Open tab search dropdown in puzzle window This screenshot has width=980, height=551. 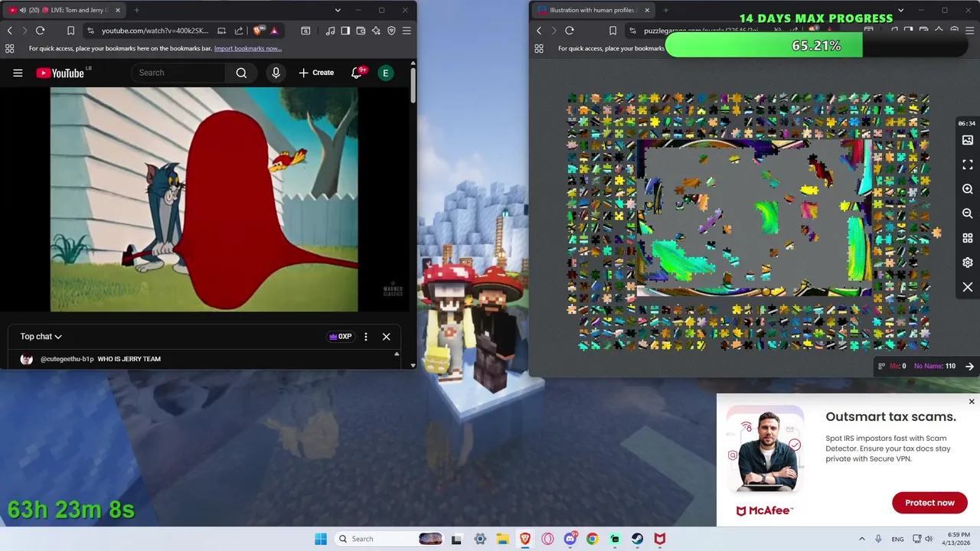(900, 10)
